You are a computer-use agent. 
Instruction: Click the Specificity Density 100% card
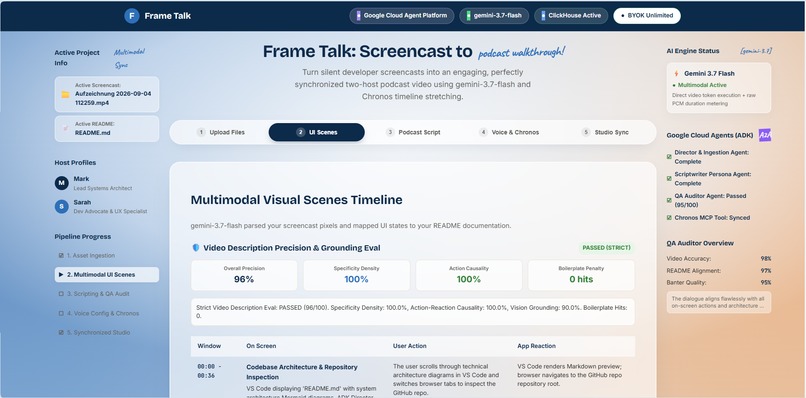[357, 275]
